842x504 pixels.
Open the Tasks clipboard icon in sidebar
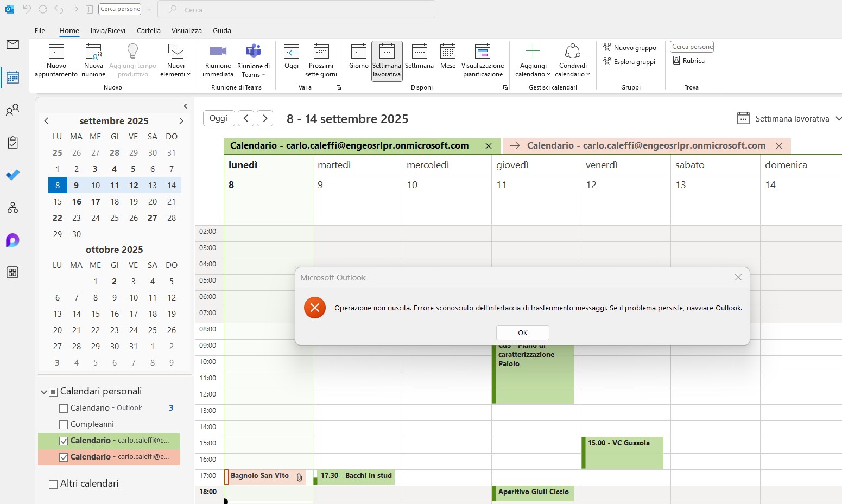coord(12,143)
